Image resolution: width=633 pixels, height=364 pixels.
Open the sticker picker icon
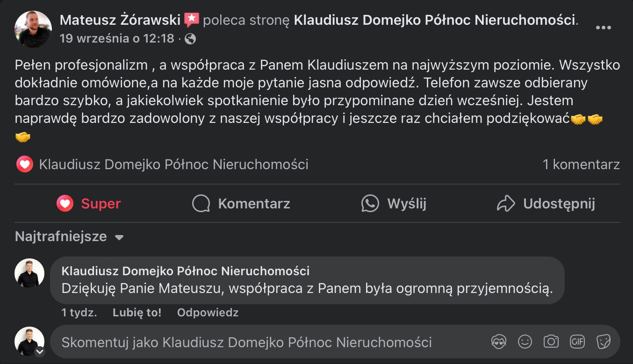point(604,342)
